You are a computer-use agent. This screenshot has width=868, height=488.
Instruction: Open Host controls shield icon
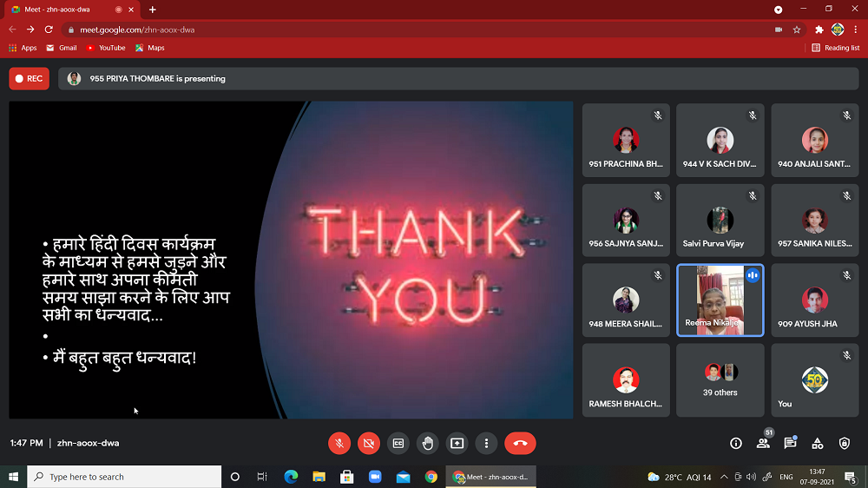tap(845, 443)
